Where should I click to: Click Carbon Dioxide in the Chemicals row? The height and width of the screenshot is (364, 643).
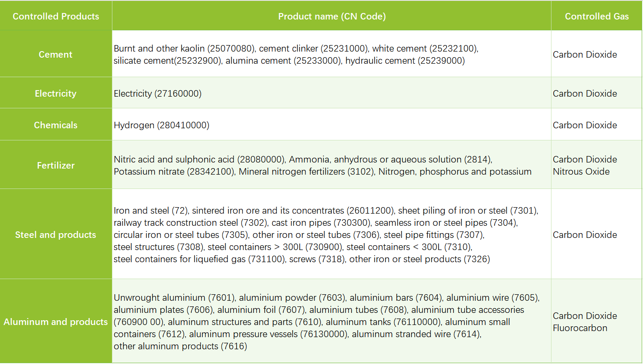tap(584, 125)
